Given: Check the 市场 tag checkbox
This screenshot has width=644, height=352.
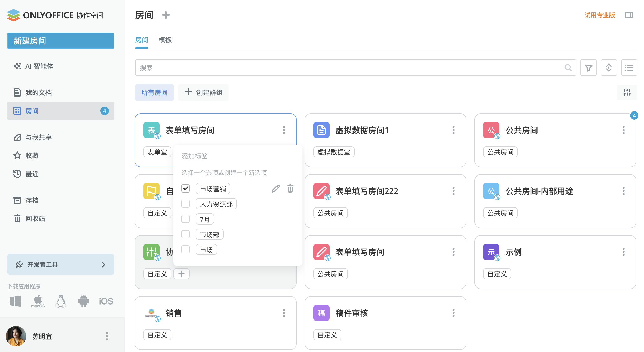Looking at the screenshot, I should (186, 249).
